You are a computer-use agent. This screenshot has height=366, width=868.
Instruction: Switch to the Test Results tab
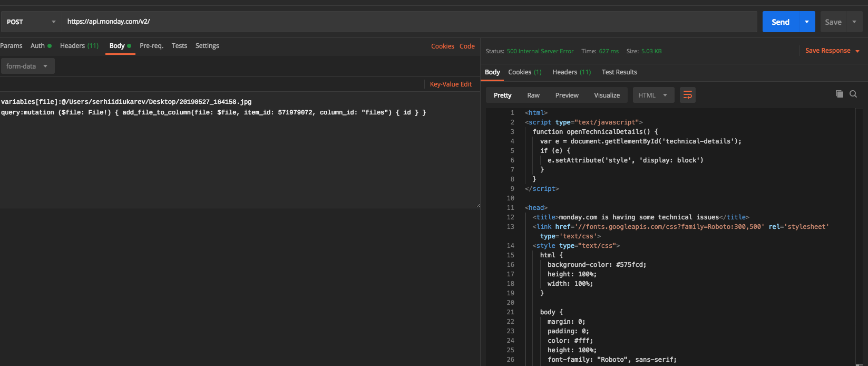point(619,72)
